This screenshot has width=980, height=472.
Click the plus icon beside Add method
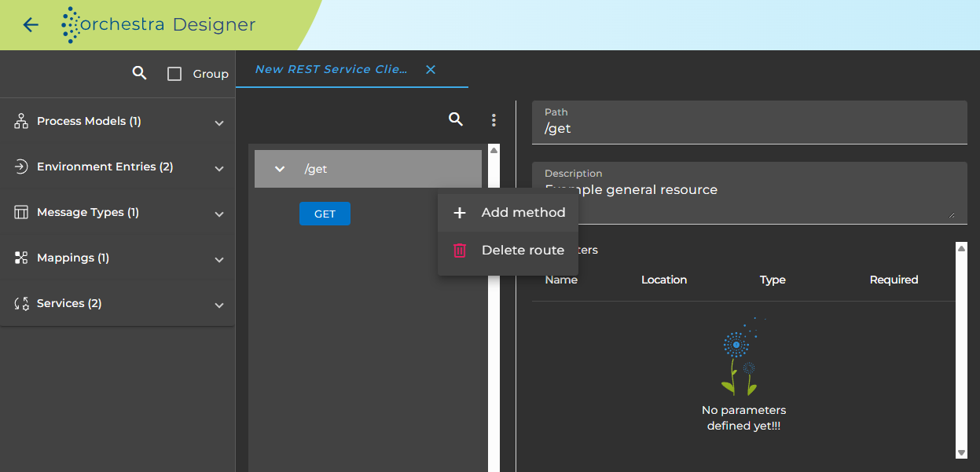click(x=460, y=213)
